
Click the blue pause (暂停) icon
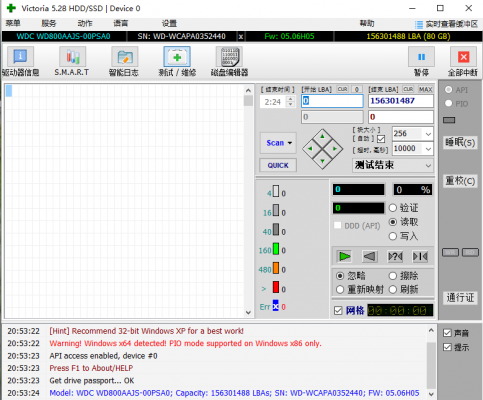[x=421, y=57]
